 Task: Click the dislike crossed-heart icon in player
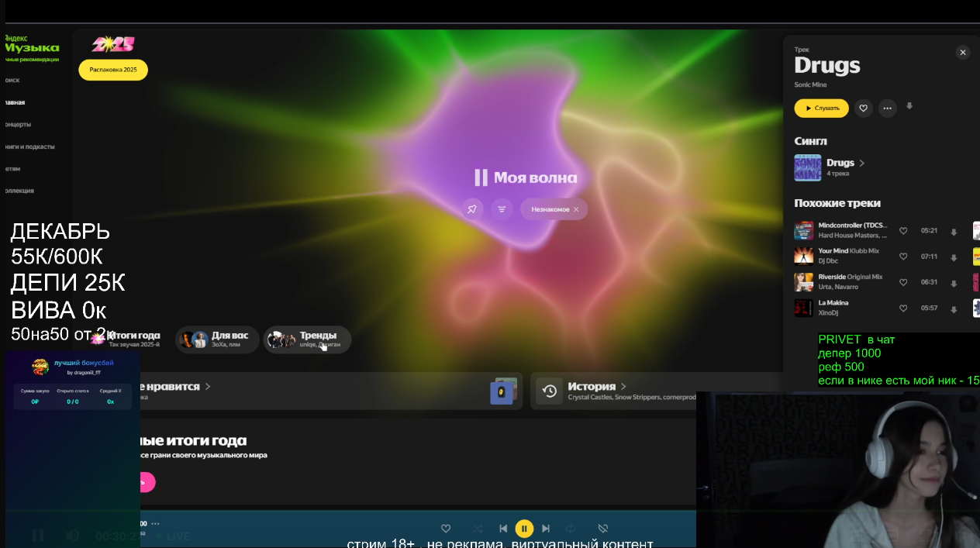(x=603, y=529)
